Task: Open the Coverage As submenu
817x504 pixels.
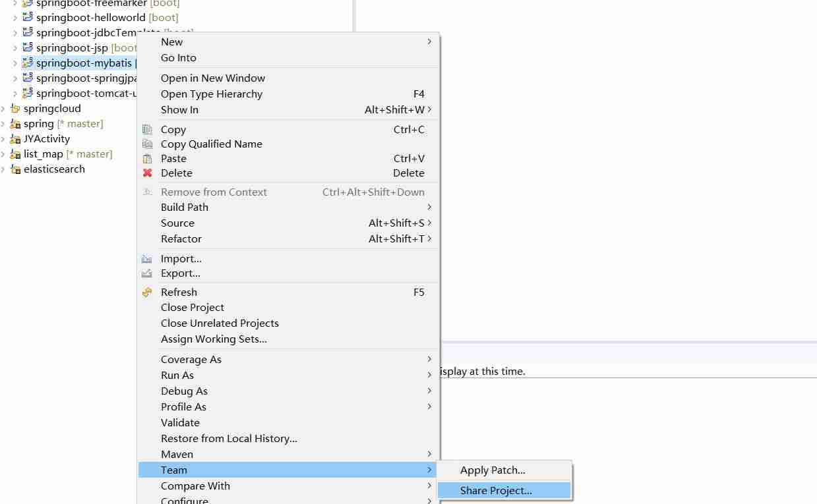Action: point(289,359)
